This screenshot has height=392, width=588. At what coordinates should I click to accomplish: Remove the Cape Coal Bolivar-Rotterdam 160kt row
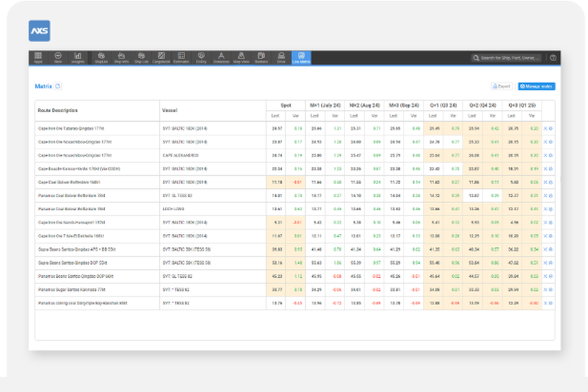pos(546,183)
